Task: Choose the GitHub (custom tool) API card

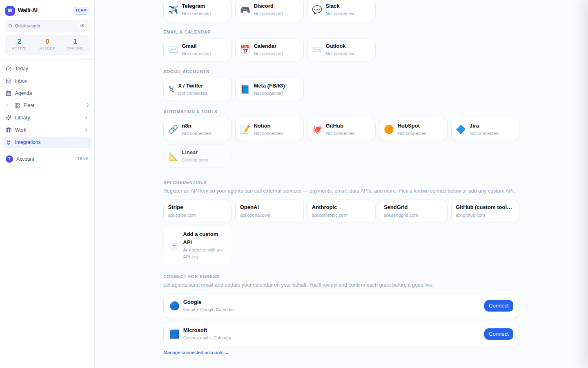Action: (485, 211)
